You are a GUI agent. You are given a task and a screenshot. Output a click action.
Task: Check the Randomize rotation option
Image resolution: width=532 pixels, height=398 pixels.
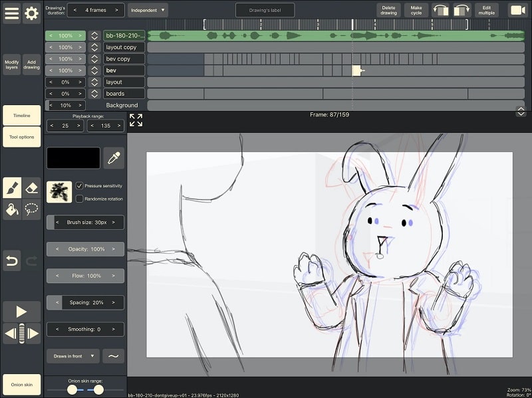point(78,198)
